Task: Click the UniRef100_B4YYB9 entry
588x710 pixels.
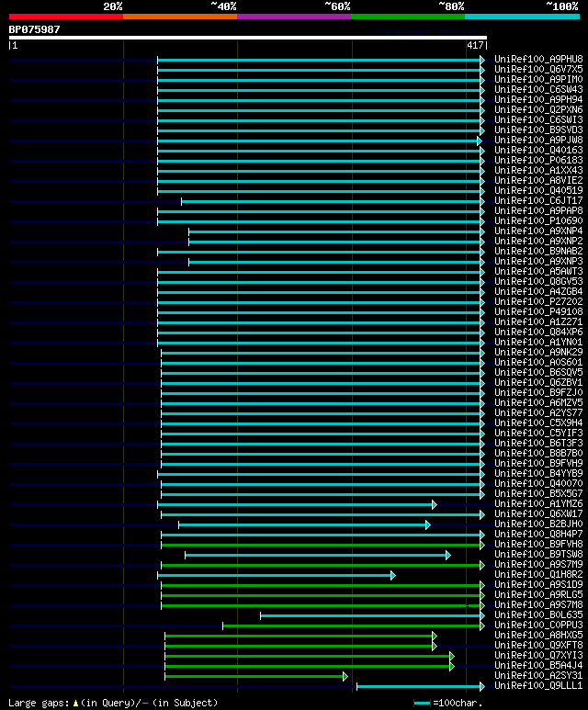Action: coord(538,473)
